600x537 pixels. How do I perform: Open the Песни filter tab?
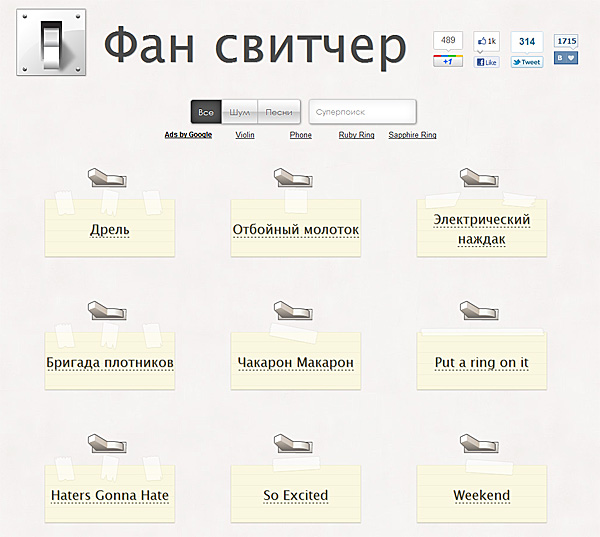pyautogui.click(x=279, y=112)
